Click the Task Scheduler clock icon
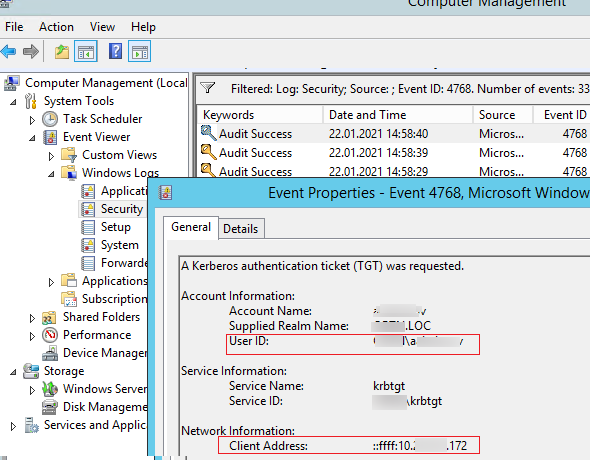The height and width of the screenshot is (460, 590). tap(50, 119)
